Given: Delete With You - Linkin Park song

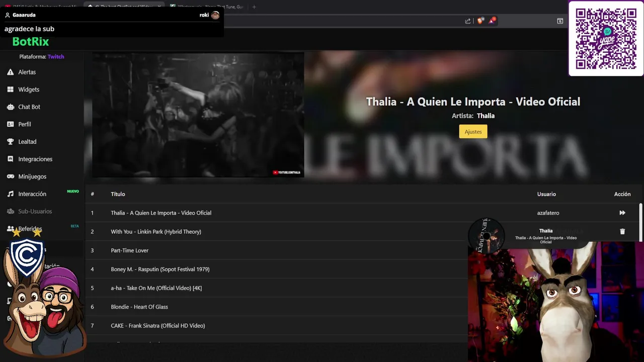Looking at the screenshot, I should (x=622, y=232).
